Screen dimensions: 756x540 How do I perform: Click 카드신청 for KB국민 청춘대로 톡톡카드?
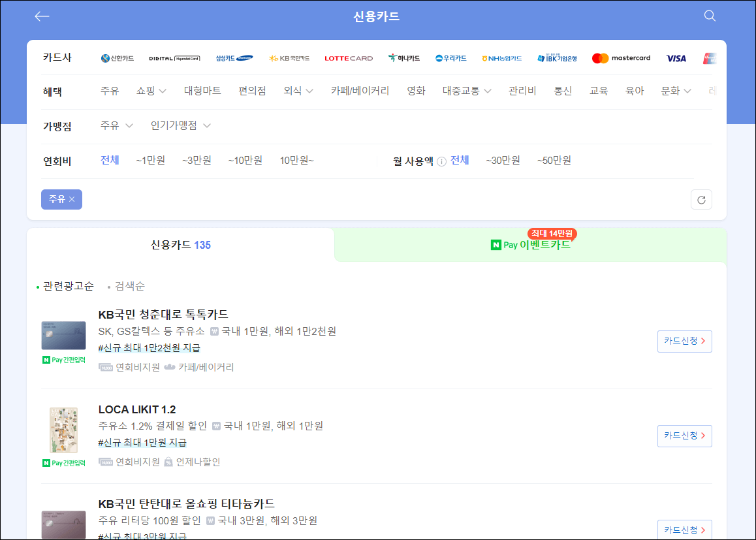coord(685,341)
